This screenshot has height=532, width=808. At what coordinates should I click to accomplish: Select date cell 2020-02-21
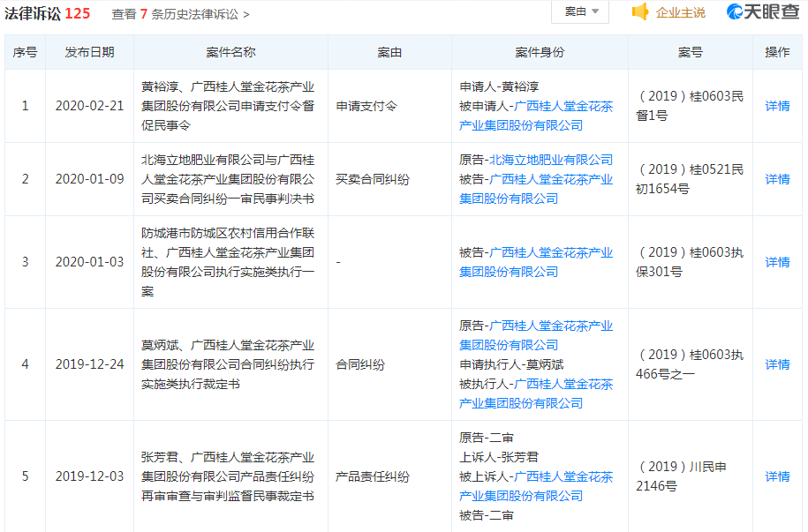click(90, 106)
